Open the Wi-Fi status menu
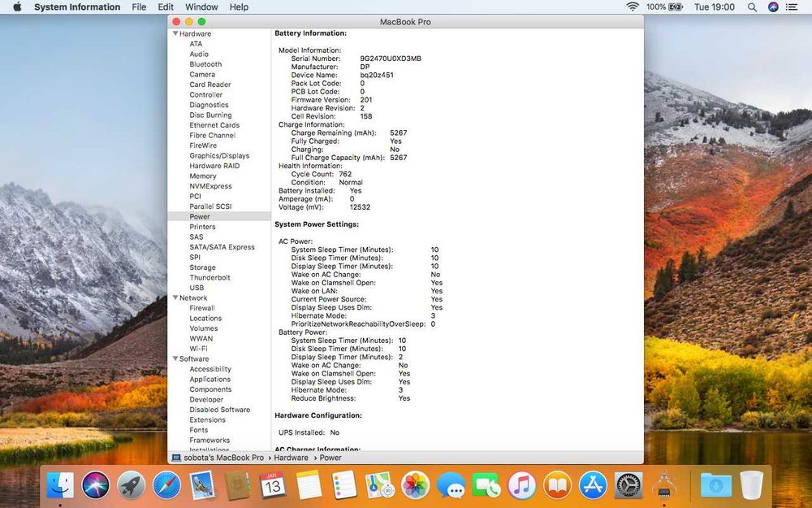812x508 pixels. tap(633, 7)
